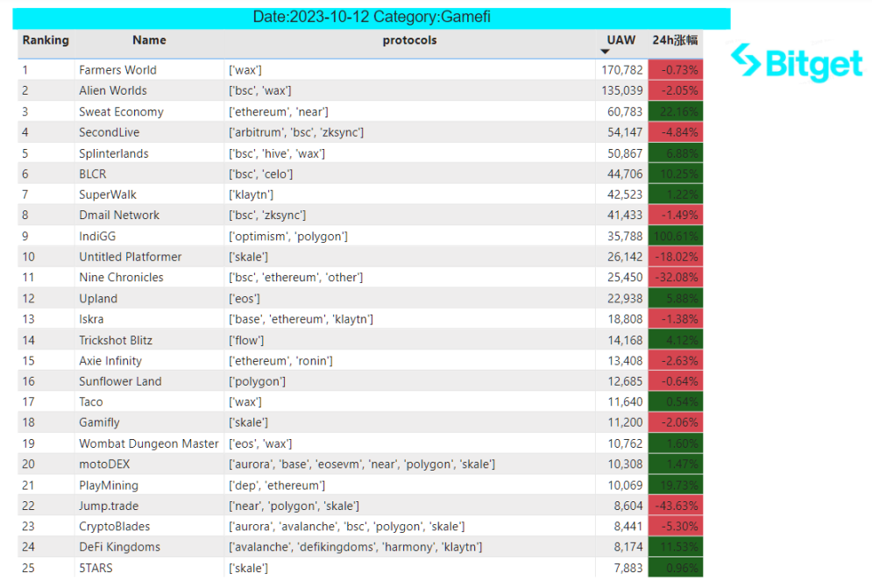Select the Nine Chronicles -32.08% cell
The width and height of the screenshot is (872, 588).
(x=675, y=278)
